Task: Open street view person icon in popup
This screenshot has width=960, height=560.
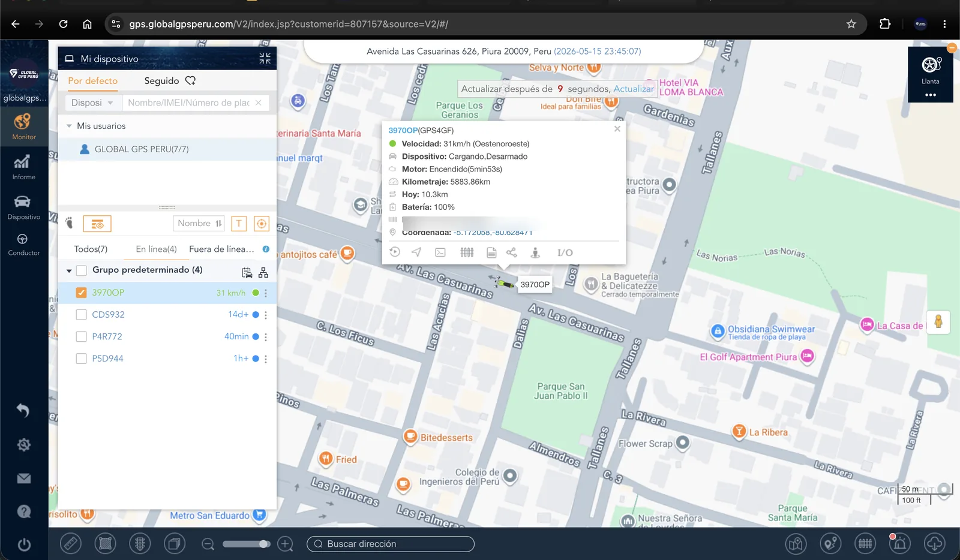Action: click(x=535, y=252)
